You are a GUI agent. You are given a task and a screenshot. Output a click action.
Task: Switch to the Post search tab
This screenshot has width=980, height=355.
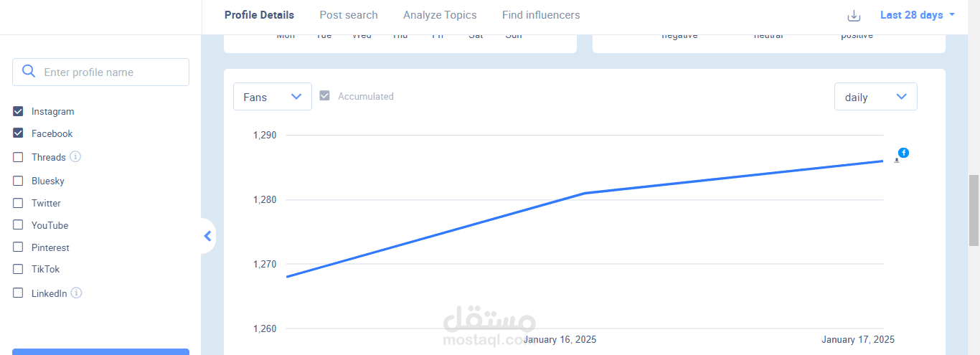coord(349,15)
